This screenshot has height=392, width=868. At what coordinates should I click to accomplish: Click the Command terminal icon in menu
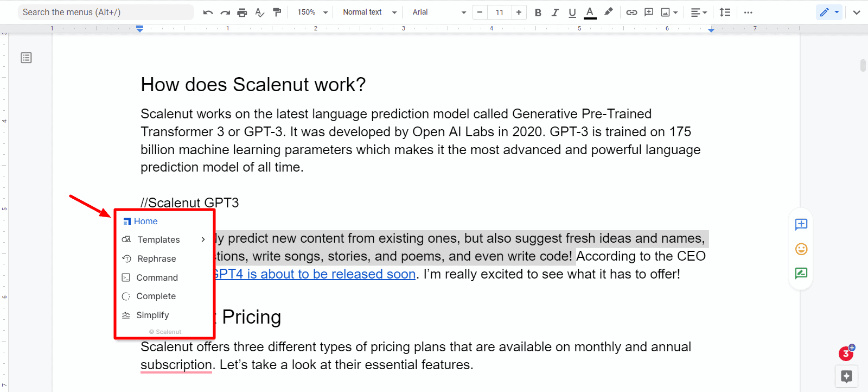tap(126, 277)
